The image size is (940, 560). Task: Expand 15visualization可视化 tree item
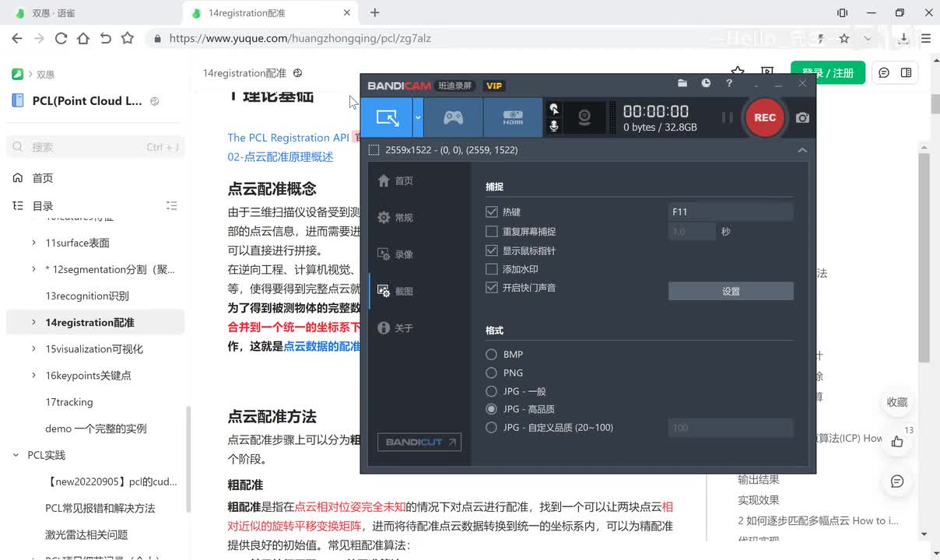point(33,348)
